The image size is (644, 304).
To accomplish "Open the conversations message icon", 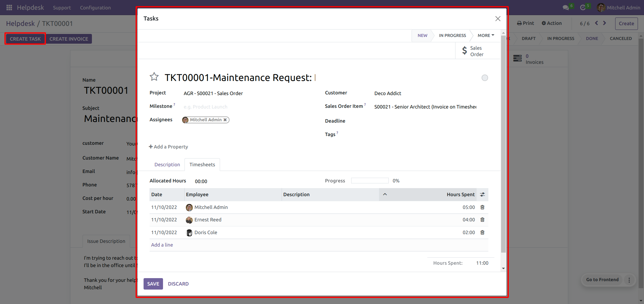I will pos(566,7).
